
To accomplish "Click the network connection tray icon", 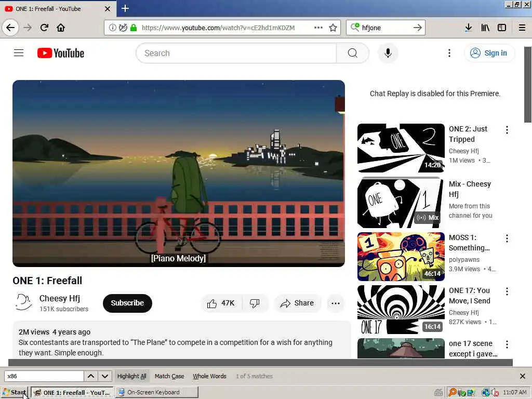I will 486,393.
